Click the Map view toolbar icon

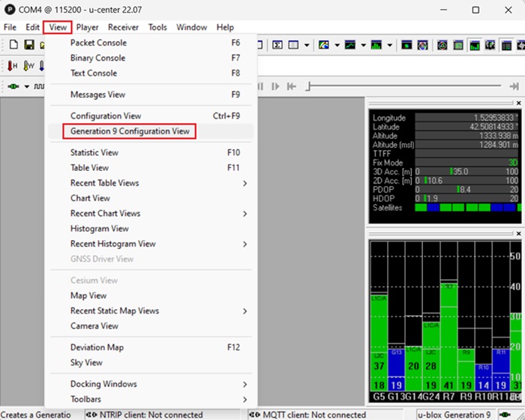(325, 46)
